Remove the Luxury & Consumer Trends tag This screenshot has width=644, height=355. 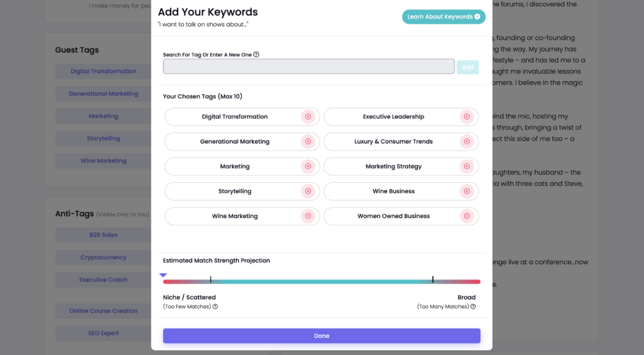pos(467,141)
